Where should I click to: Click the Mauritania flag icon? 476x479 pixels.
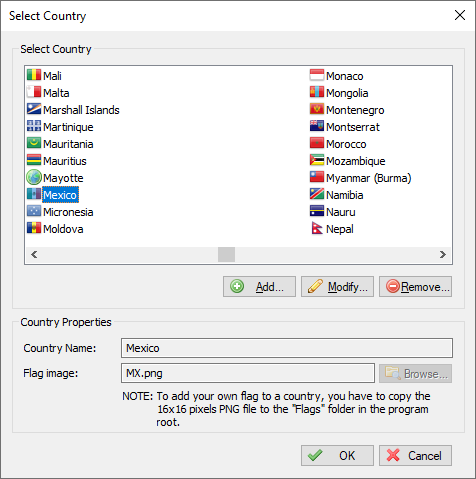click(x=34, y=143)
